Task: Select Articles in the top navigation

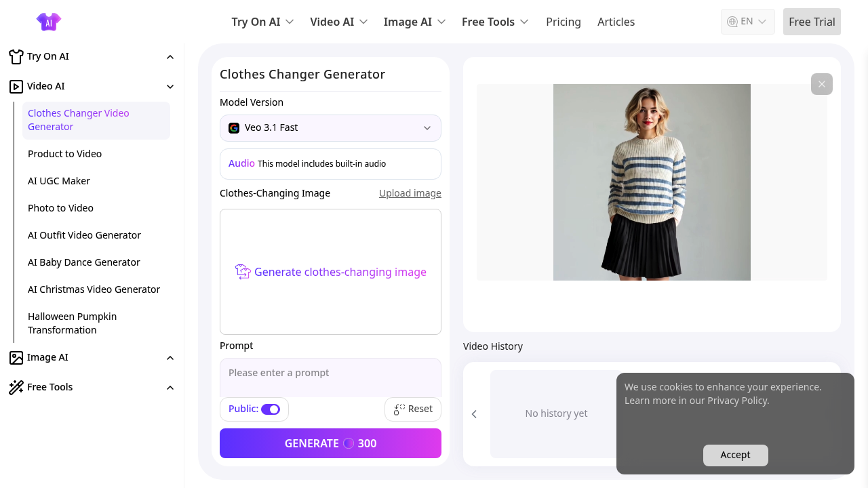Action: coord(616,22)
